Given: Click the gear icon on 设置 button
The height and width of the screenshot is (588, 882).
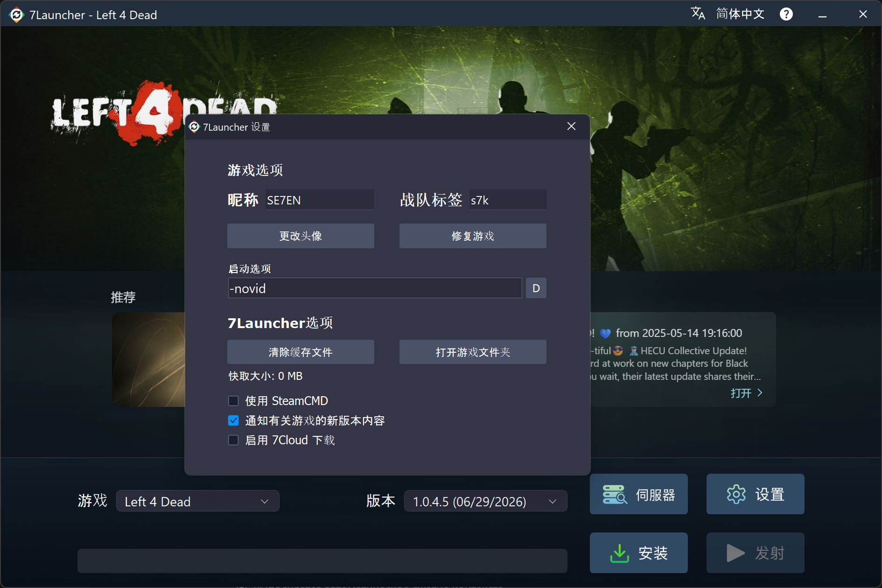Looking at the screenshot, I should pyautogui.click(x=736, y=494).
